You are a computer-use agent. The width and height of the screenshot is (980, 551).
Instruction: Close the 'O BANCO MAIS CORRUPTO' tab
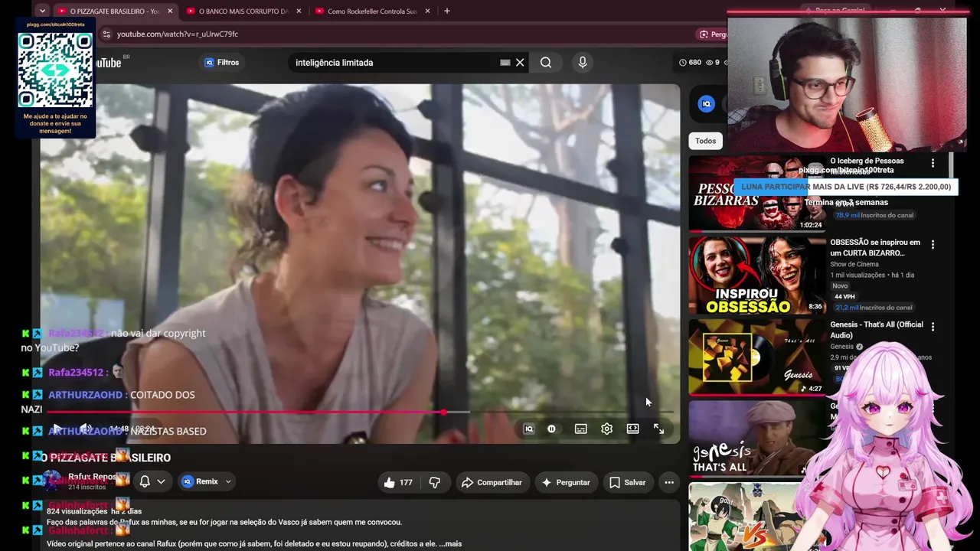click(299, 11)
